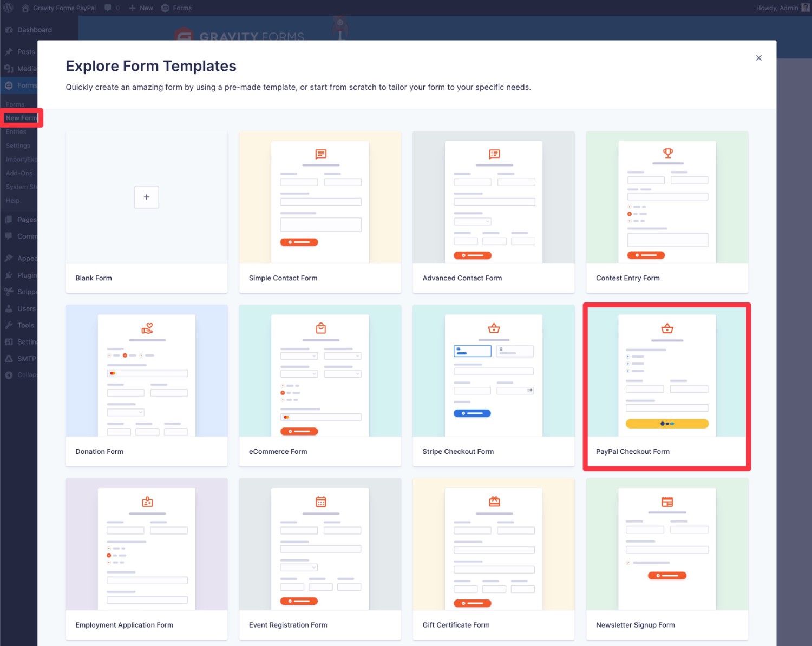Select Stripe Checkout Form template thumbnail
Image resolution: width=812 pixels, height=646 pixels.
494,371
